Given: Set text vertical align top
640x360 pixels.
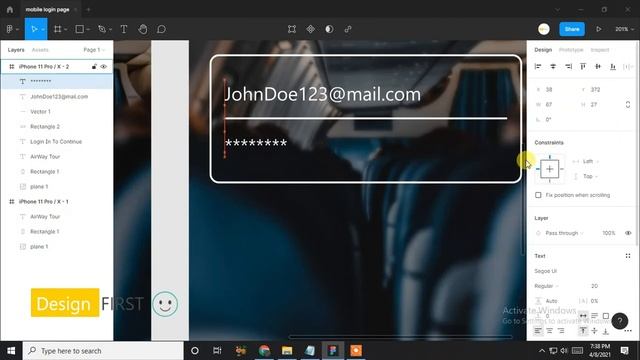Looking at the screenshot, I should pyautogui.click(x=583, y=331).
